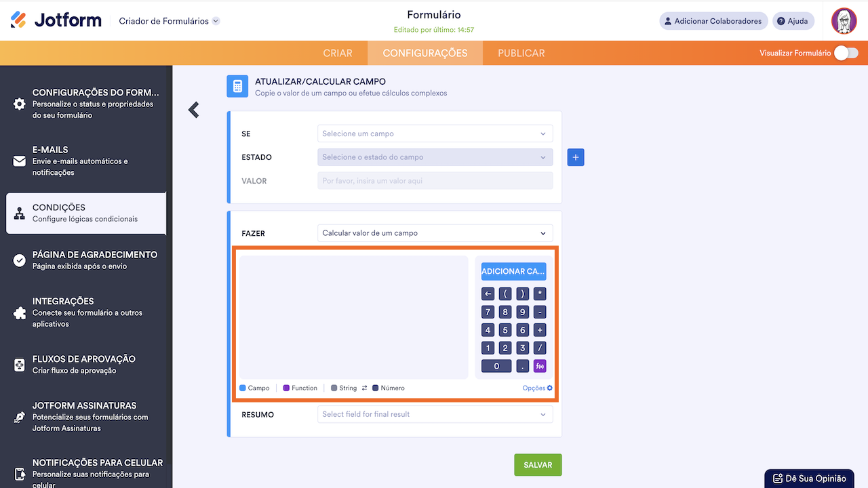Expand the FAZER action dropdown

tap(435, 233)
